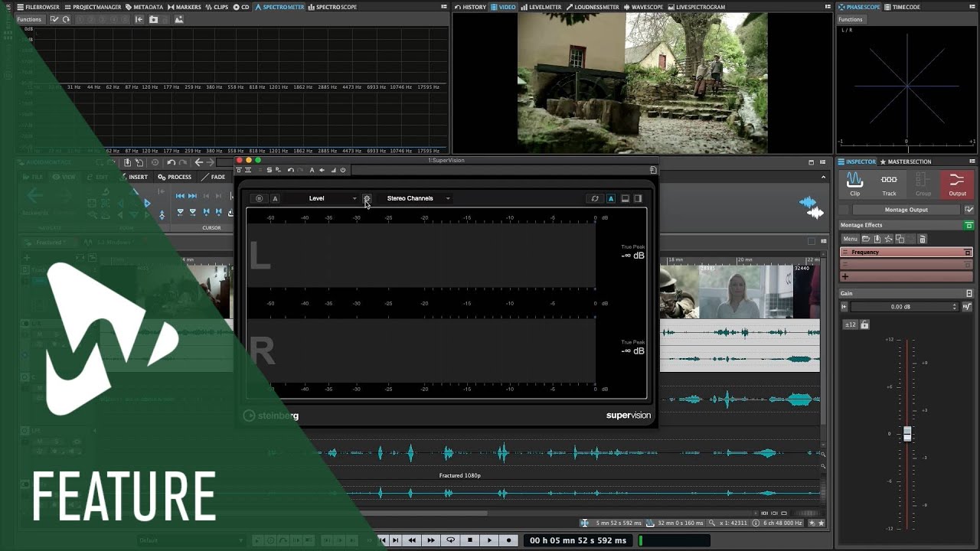Collapse the Gain section
Viewport: 980px width, 551px height.
[x=969, y=293]
